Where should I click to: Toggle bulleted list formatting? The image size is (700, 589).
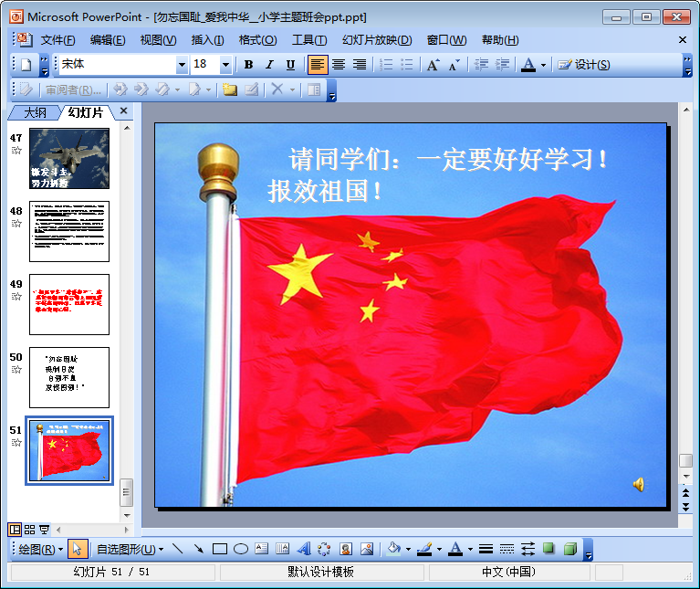coord(407,65)
